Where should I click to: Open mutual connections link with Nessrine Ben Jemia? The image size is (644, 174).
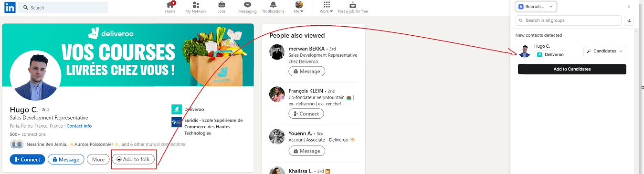point(106,144)
